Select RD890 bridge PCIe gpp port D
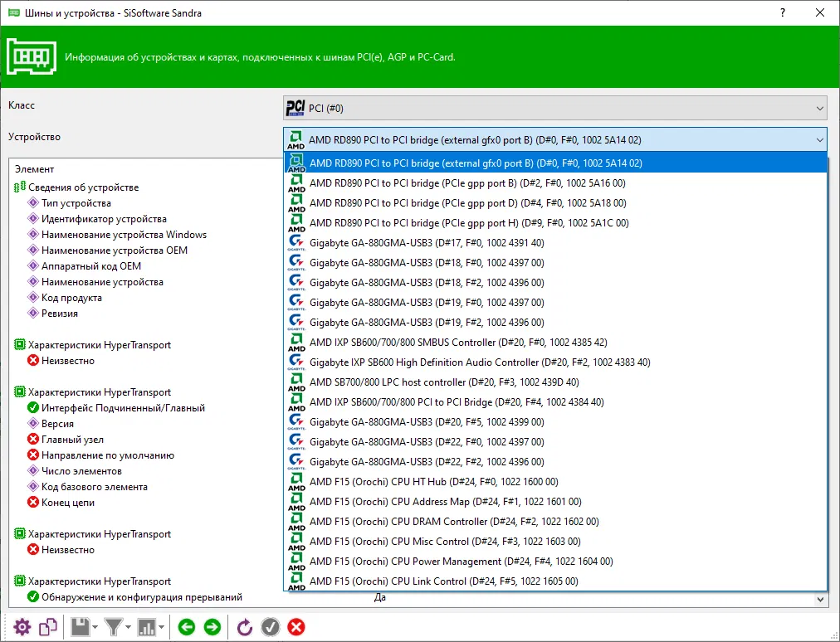The image size is (840, 642). coord(555,203)
